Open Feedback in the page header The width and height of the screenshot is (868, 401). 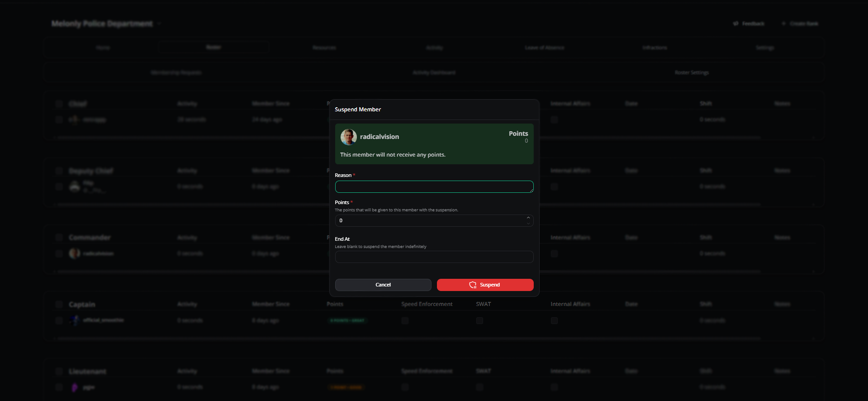749,24
